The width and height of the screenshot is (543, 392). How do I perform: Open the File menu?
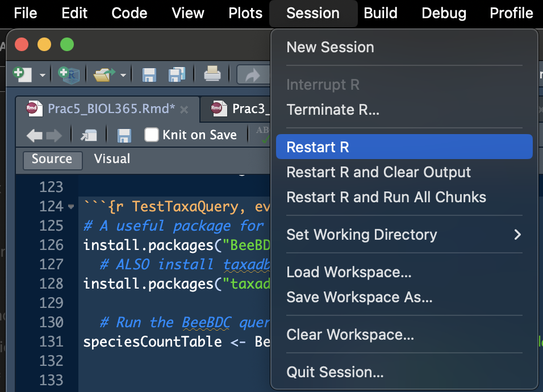pos(26,13)
